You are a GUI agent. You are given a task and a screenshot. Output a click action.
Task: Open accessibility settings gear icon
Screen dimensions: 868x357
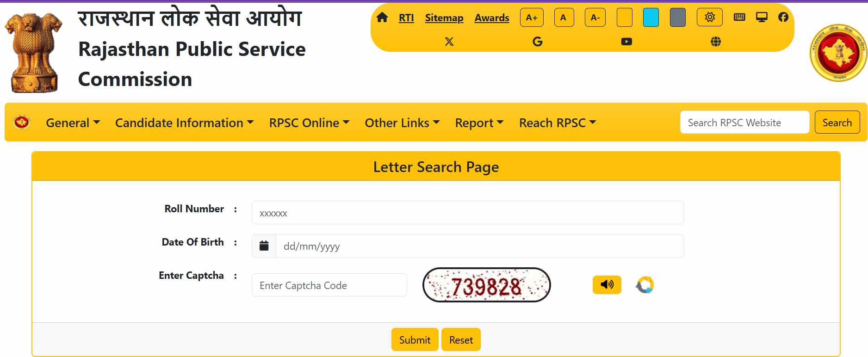[x=710, y=18]
